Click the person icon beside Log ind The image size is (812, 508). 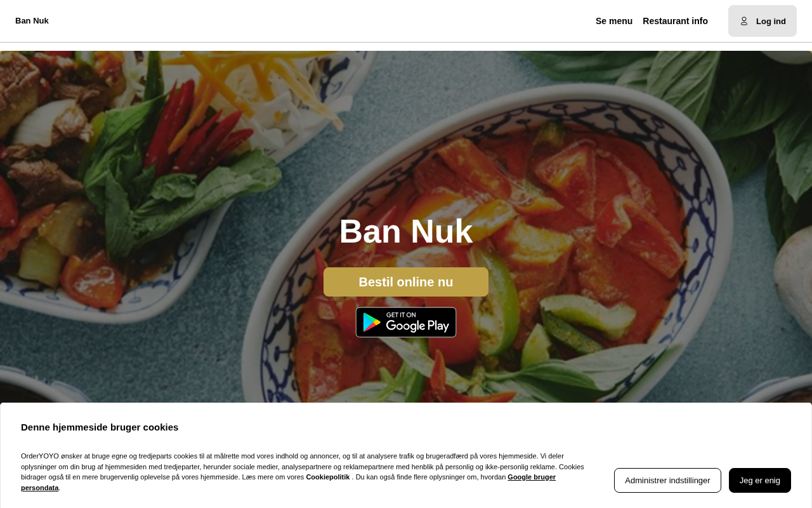[x=744, y=21]
